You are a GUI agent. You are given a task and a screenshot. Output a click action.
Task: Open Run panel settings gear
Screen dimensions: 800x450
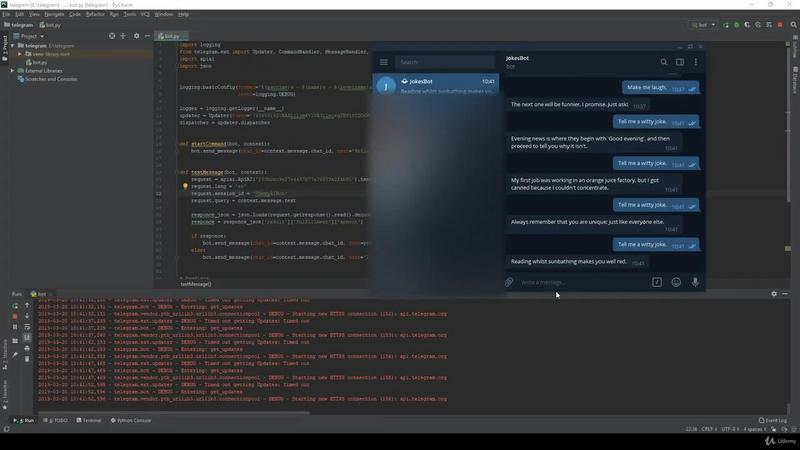click(774, 294)
